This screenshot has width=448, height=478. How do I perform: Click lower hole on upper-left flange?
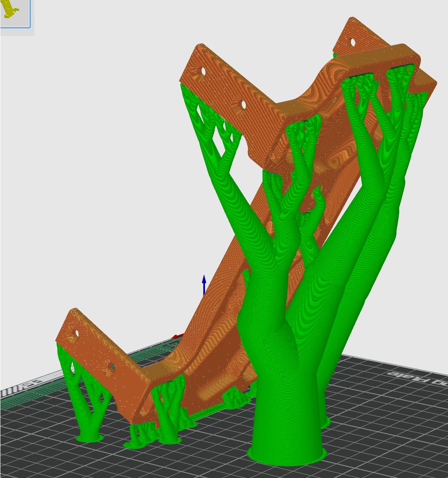coord(242,105)
